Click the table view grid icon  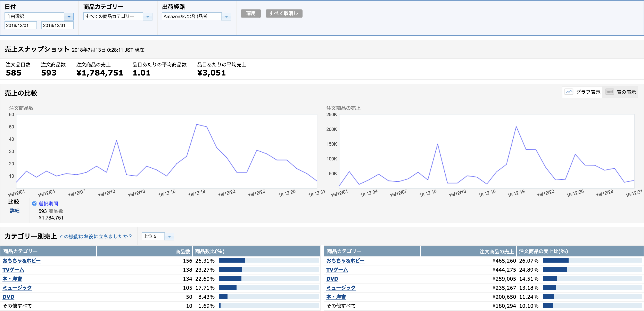pyautogui.click(x=610, y=92)
